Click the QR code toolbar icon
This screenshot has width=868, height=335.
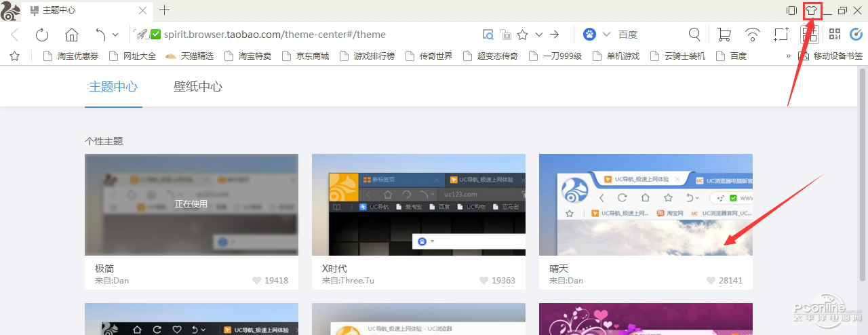pyautogui.click(x=835, y=34)
